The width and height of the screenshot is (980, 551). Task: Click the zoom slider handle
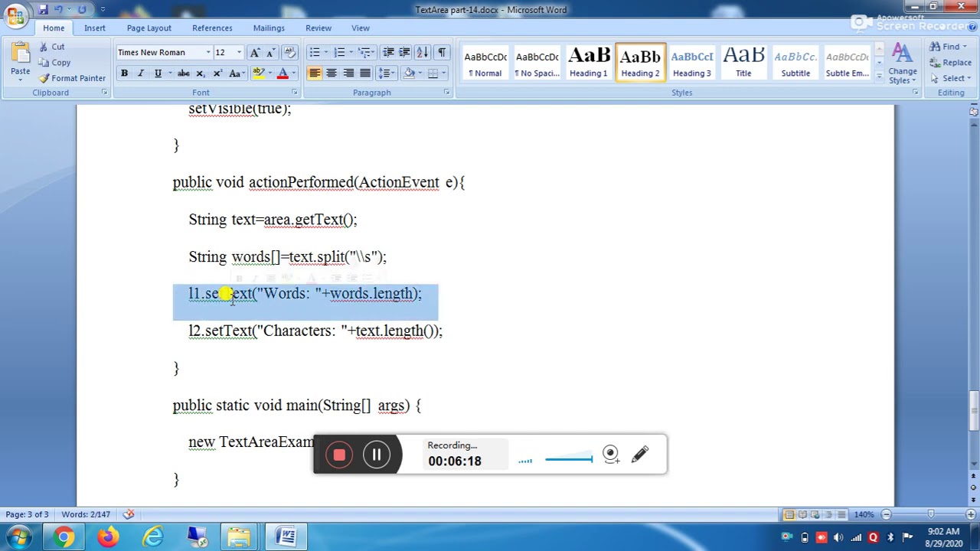pos(932,514)
